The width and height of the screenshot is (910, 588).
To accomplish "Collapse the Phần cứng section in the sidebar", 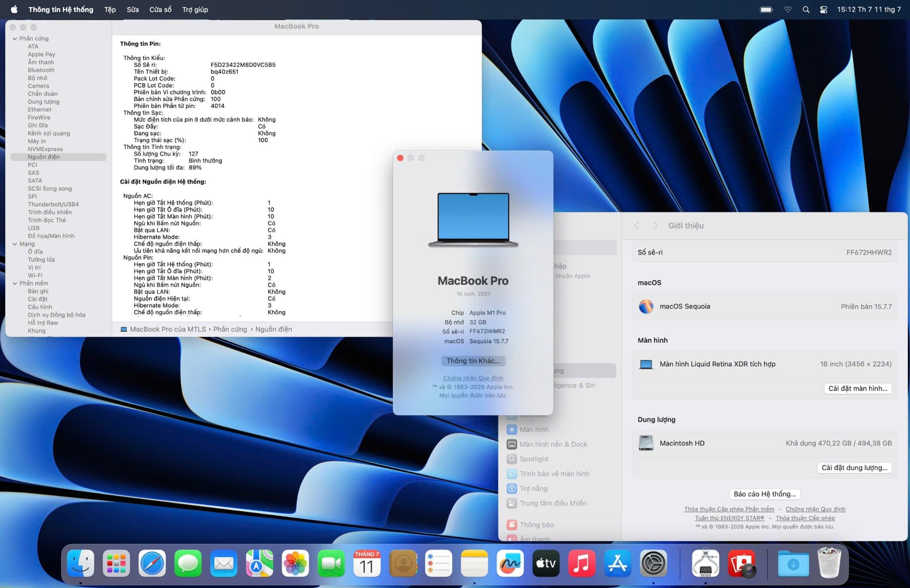I will coord(15,39).
